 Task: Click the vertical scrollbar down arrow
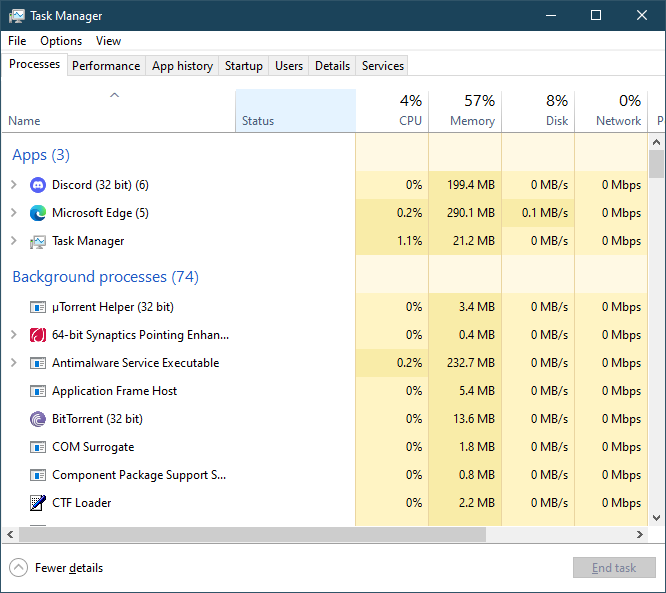(x=657, y=517)
